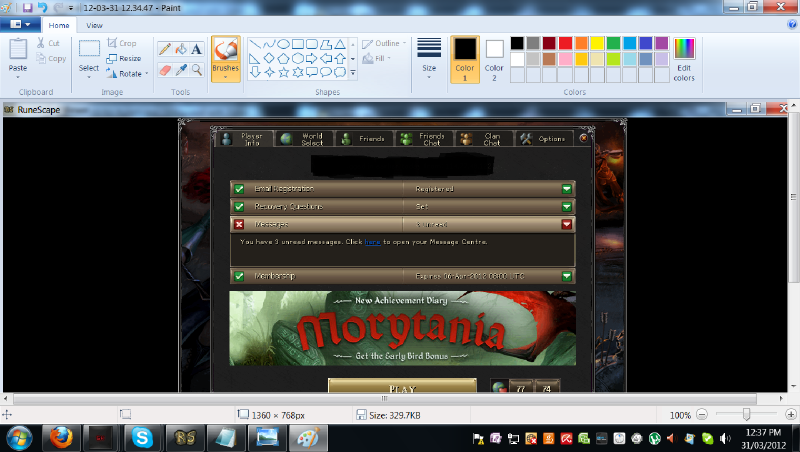Viewport: 800px width, 452px height.
Task: Click the Email Registration green checkmark
Action: point(239,189)
